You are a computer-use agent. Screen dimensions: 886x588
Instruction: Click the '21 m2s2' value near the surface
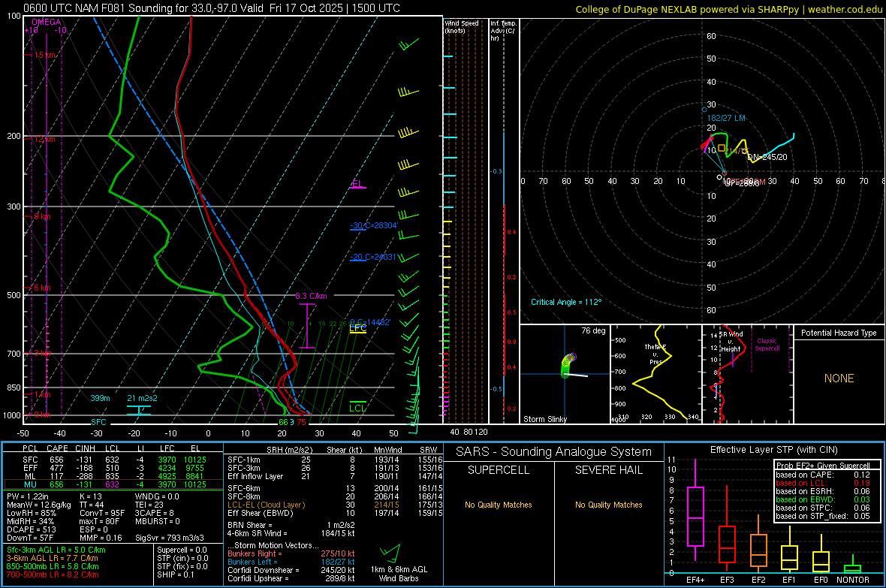(143, 398)
